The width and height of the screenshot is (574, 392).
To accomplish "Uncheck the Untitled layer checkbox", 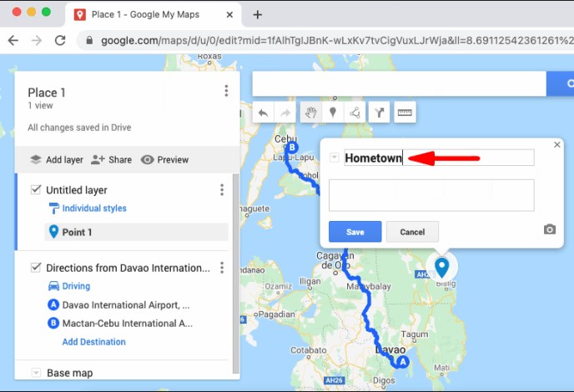I will point(36,190).
